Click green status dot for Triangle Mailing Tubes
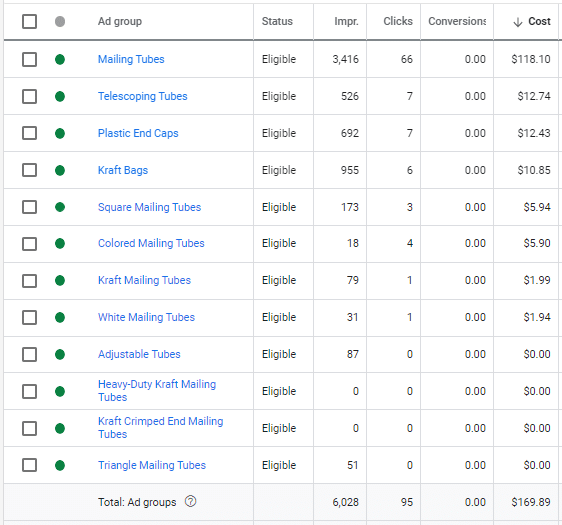Viewport: 562px width, 525px height. pyautogui.click(x=60, y=465)
